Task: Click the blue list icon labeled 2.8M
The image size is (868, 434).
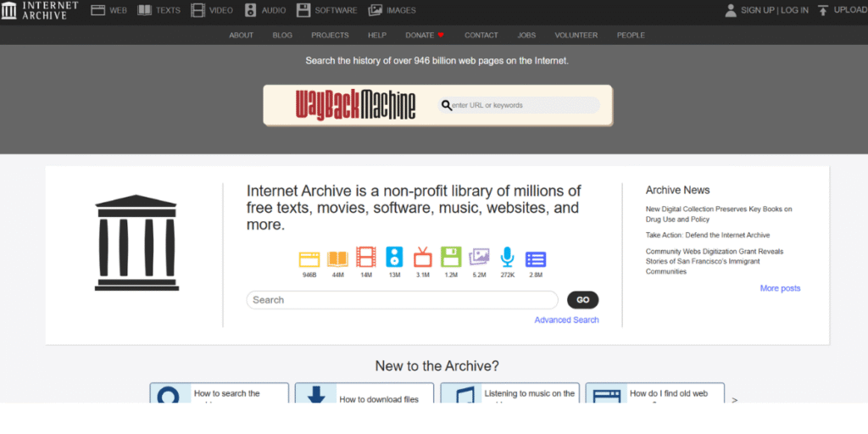Action: [x=536, y=259]
